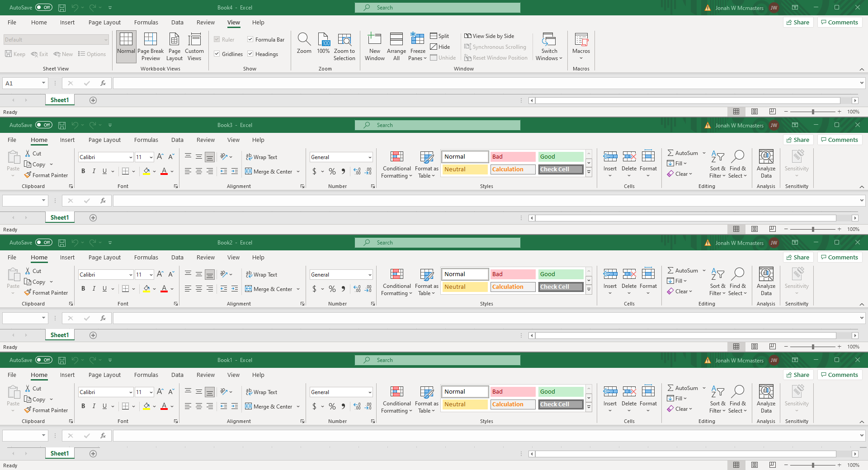Click Zoom to Selection in Book4 window
868x470 pixels.
point(344,47)
